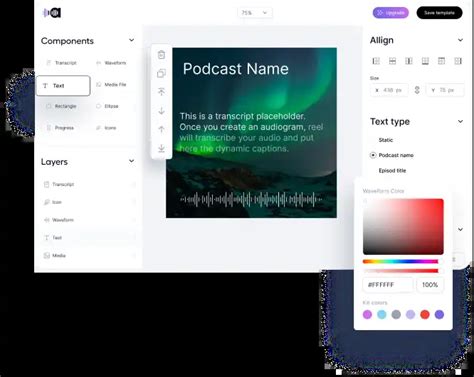
Task: Click the align left icon in the Allign panel
Action: [376, 61]
